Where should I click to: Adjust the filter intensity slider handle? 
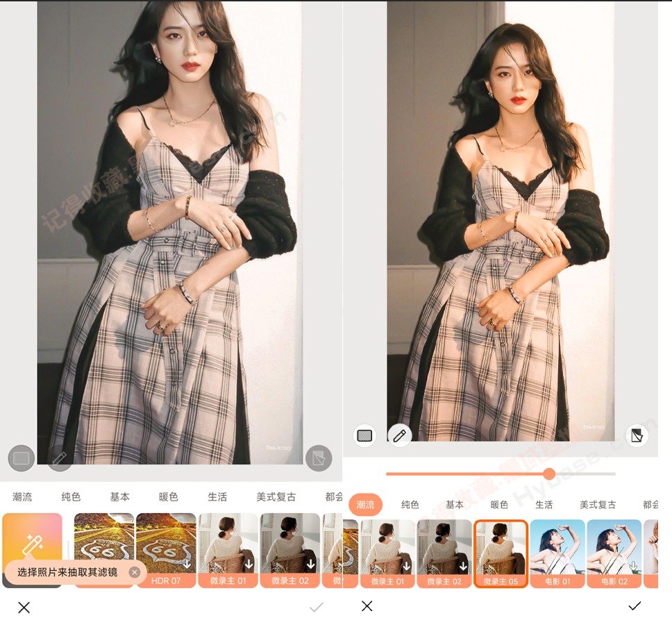pos(551,475)
